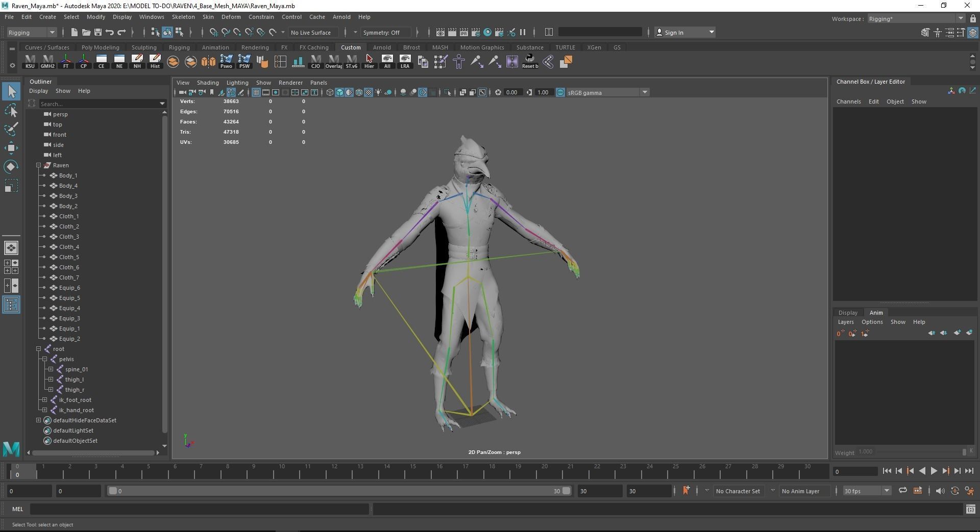Click the Redo arrow icon
Viewport: 980px width, 532px height.
coord(121,32)
